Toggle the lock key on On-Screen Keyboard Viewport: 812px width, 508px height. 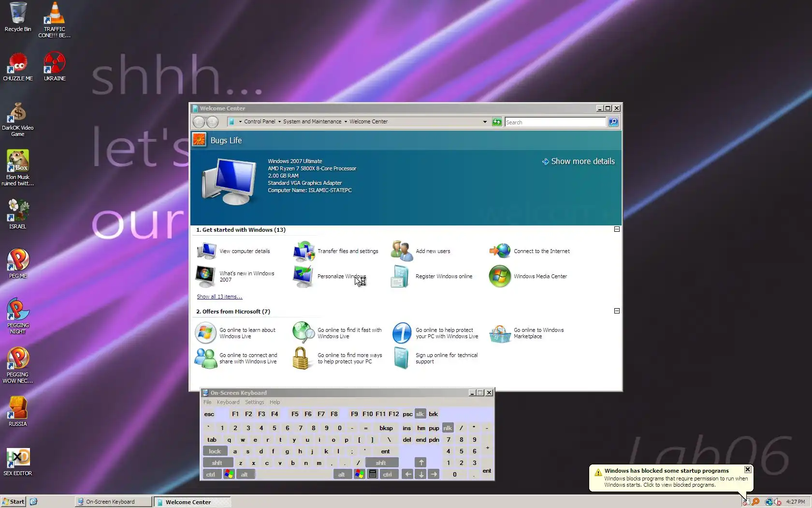215,451
